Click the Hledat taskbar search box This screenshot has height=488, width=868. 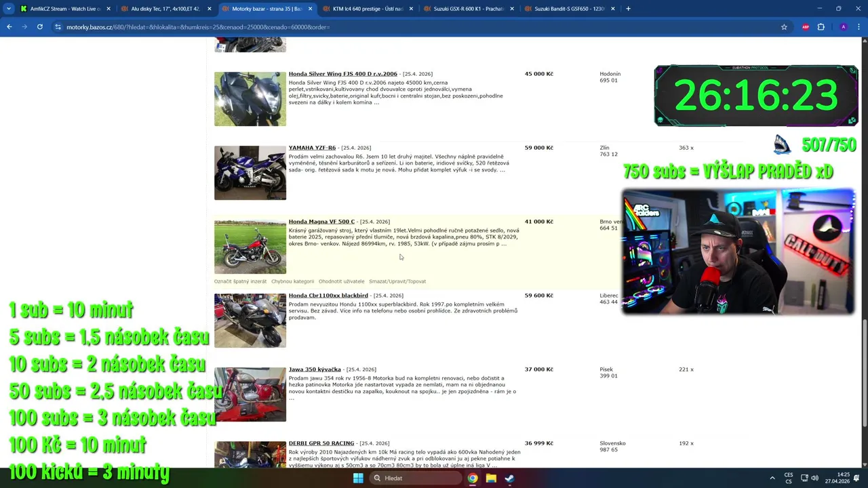[416, 478]
